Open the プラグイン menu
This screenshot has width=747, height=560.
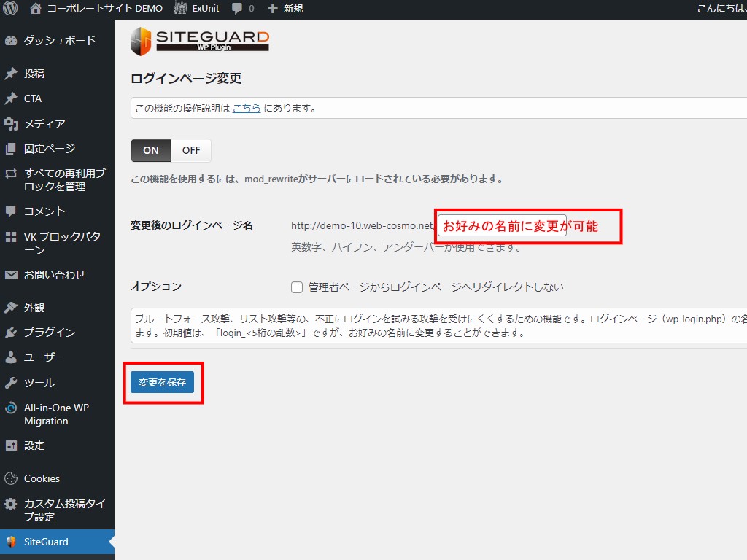[49, 332]
